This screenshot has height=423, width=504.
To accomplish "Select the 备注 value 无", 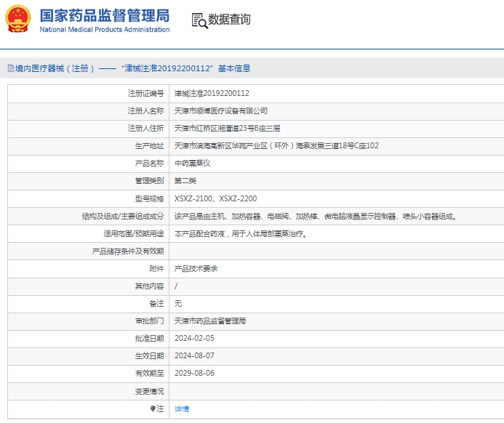I will [178, 304].
